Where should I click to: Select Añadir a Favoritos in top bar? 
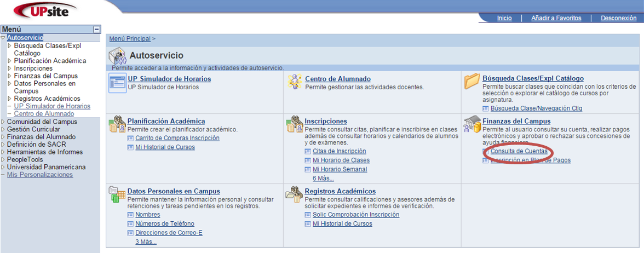click(x=556, y=18)
